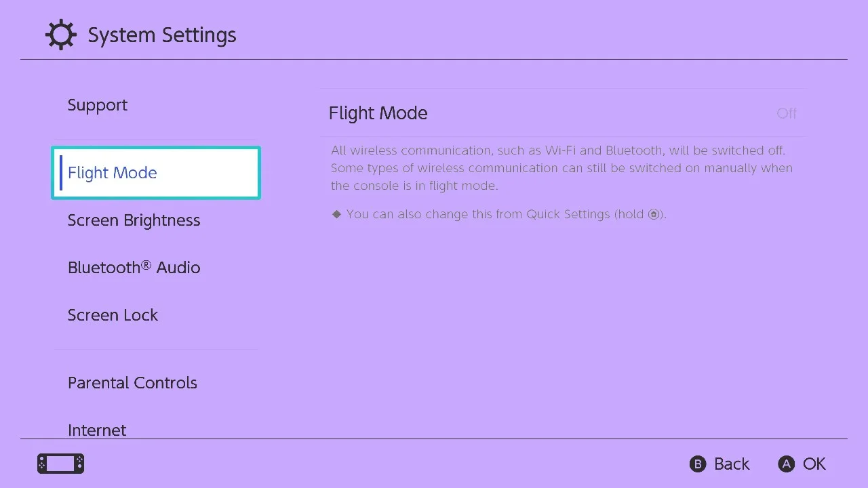This screenshot has width=868, height=488.
Task: Click the System Settings title text
Action: pyautogui.click(x=162, y=35)
